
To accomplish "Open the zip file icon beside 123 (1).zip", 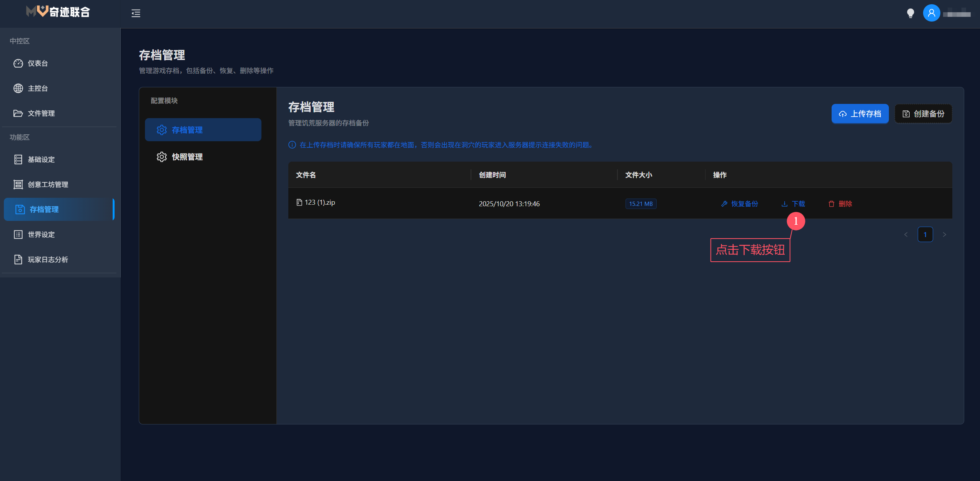I will click(x=299, y=202).
